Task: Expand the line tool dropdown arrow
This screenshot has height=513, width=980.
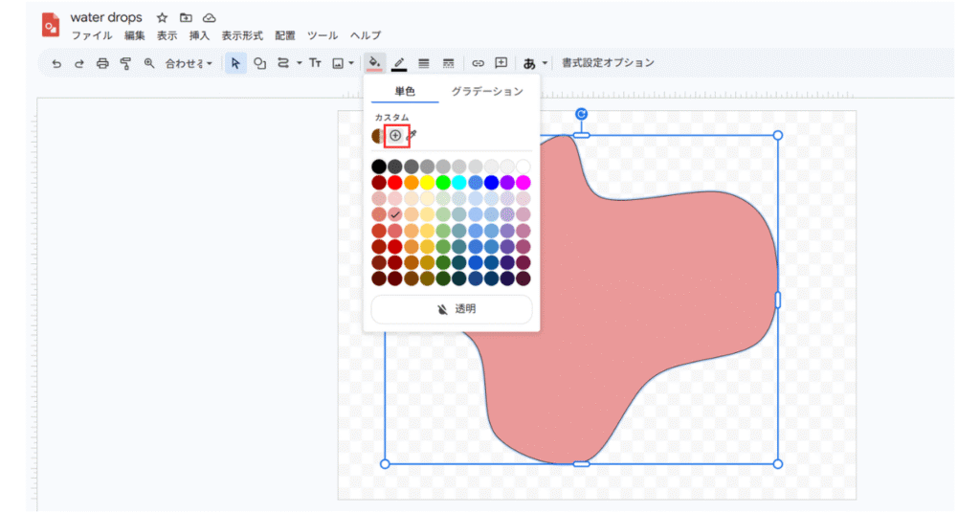Action: [299, 63]
